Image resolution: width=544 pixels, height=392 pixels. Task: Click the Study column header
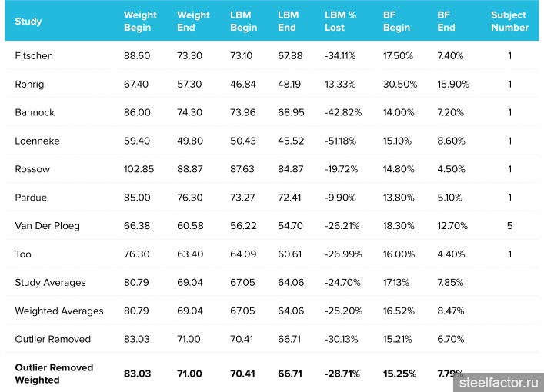[x=28, y=21]
